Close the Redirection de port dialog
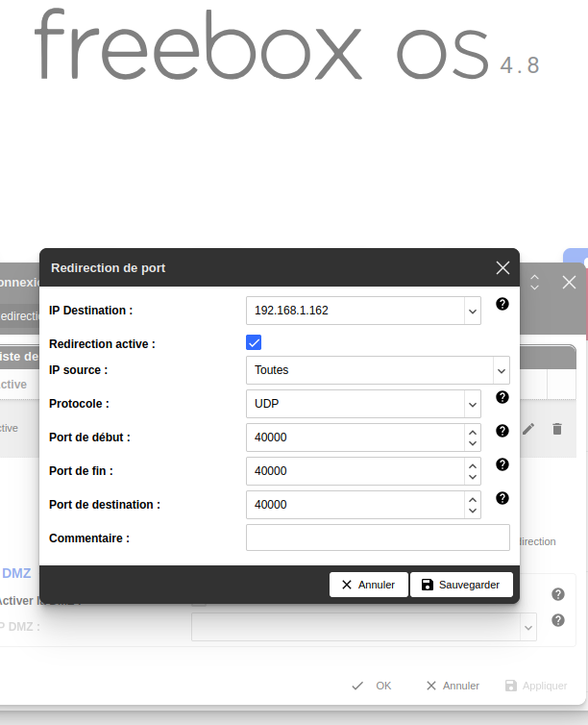This screenshot has width=588, height=725. (x=502, y=267)
